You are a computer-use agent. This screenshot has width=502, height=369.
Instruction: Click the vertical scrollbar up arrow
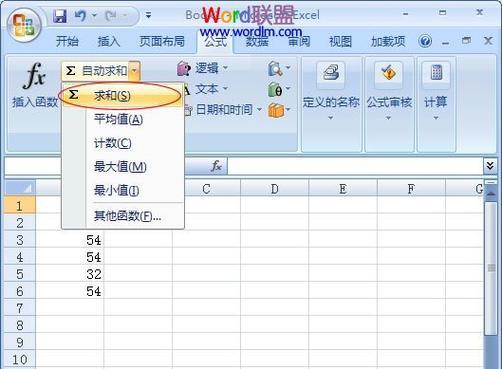(491, 194)
